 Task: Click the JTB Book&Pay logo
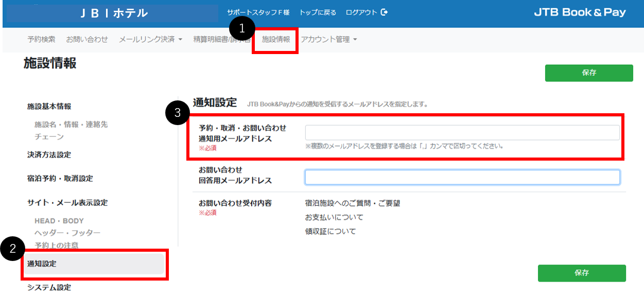[580, 12]
